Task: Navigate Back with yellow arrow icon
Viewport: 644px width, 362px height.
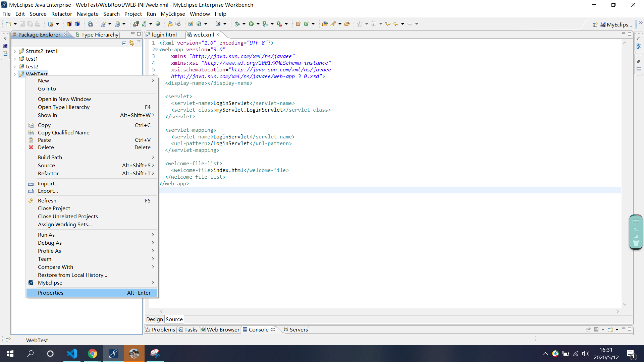Action: (396, 24)
